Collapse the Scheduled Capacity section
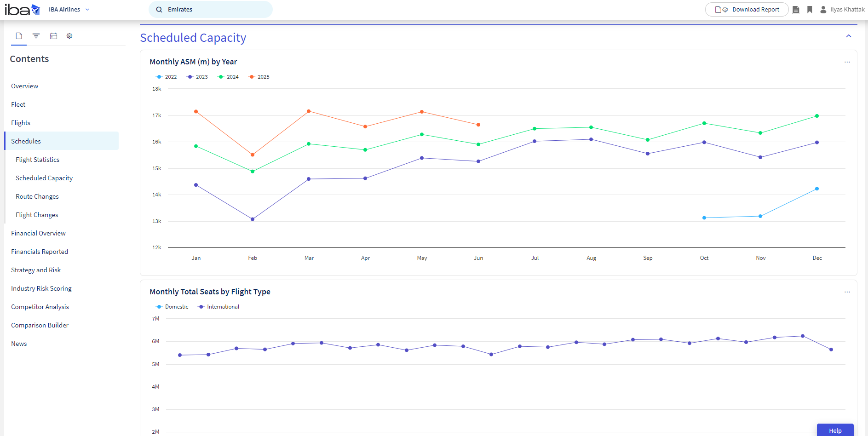Image resolution: width=868 pixels, height=436 pixels. coord(849,36)
